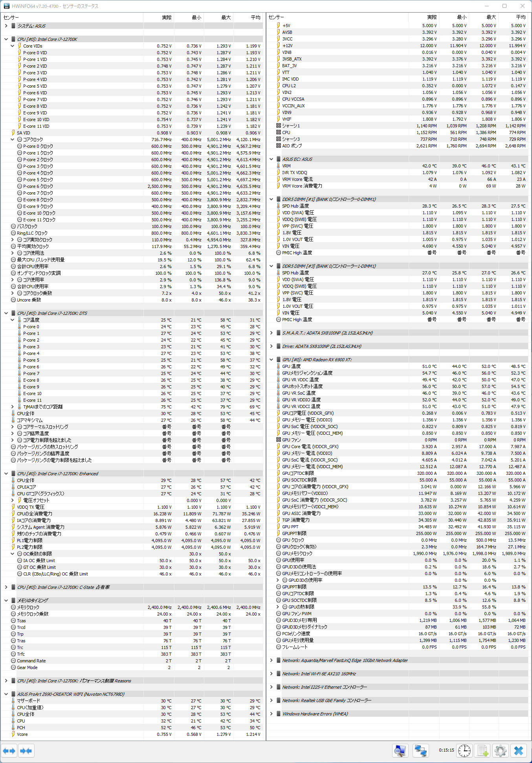Click the thermometer icon beside P-core 5 temperature

[x=19, y=360]
